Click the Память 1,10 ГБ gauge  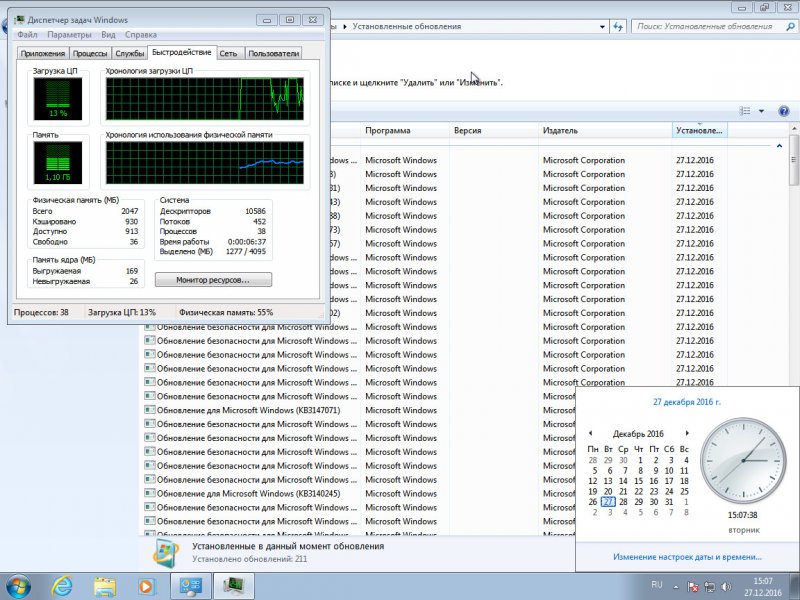pos(58,163)
